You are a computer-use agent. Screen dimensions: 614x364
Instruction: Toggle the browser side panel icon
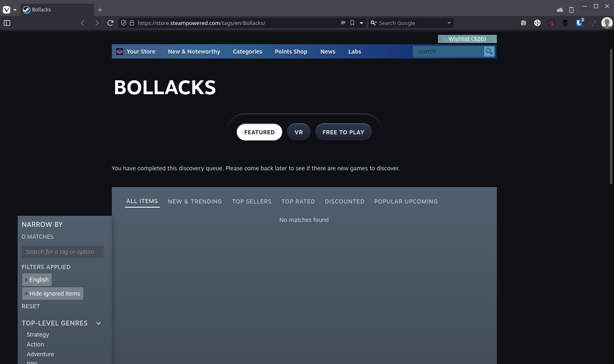(x=7, y=23)
